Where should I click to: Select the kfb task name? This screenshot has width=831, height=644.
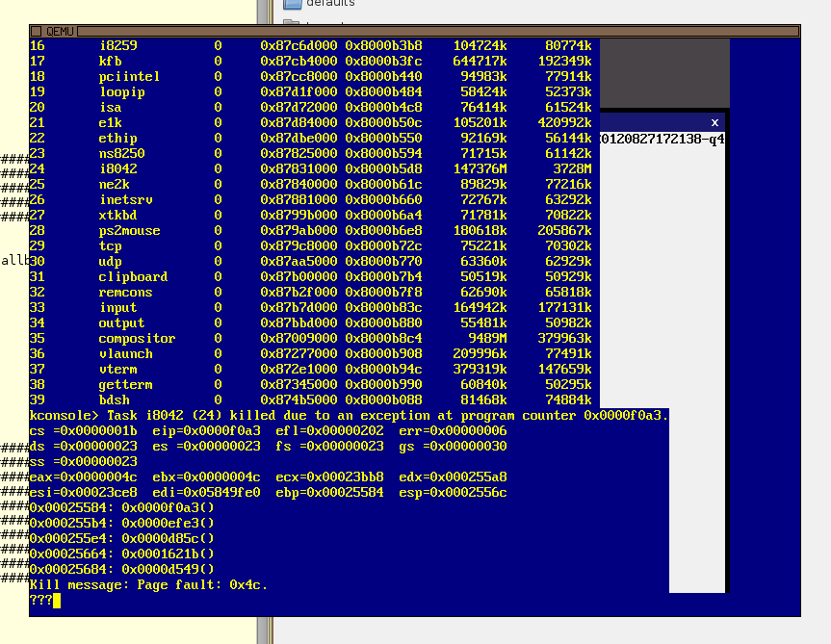[110, 61]
